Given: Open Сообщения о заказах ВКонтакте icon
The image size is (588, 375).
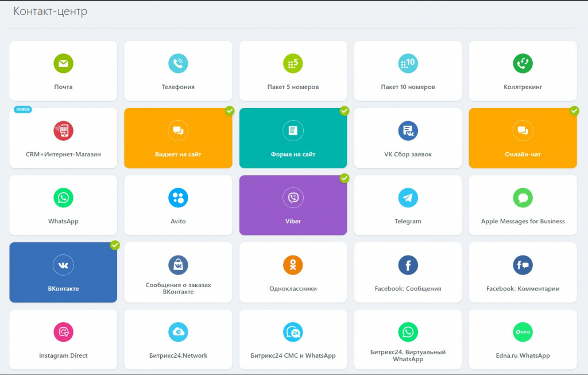Looking at the screenshot, I should tap(178, 265).
